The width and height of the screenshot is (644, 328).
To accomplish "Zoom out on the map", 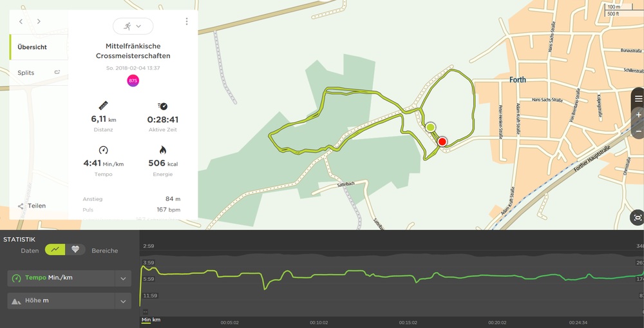I will 638,131.
